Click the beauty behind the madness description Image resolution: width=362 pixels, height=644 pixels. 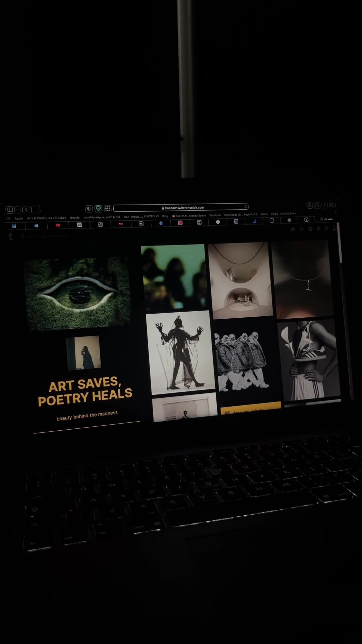coord(87,416)
